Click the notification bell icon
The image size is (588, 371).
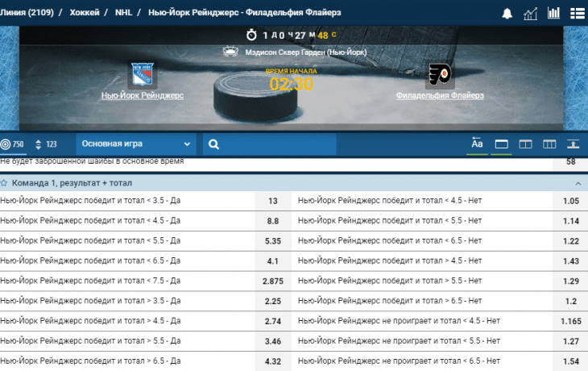[507, 13]
